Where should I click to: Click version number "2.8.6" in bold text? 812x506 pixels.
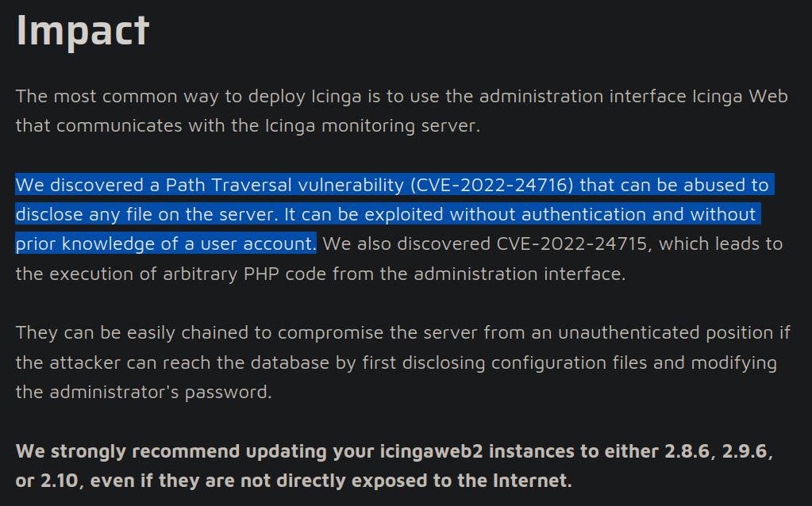[x=688, y=451]
